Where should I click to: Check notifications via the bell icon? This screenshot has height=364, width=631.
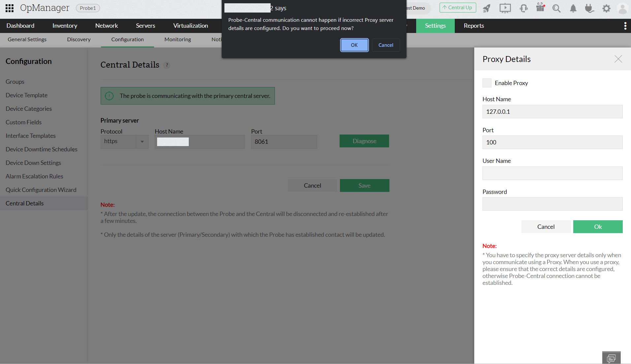click(x=573, y=8)
